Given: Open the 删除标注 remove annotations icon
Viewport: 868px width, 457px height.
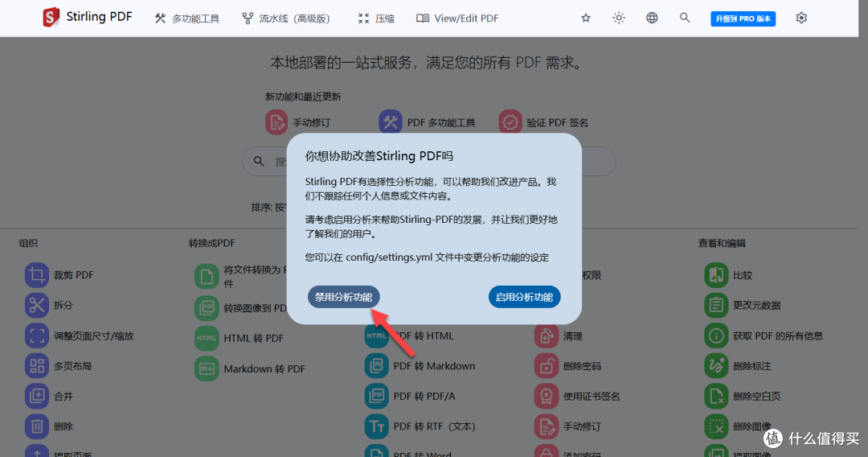Looking at the screenshot, I should 716,366.
